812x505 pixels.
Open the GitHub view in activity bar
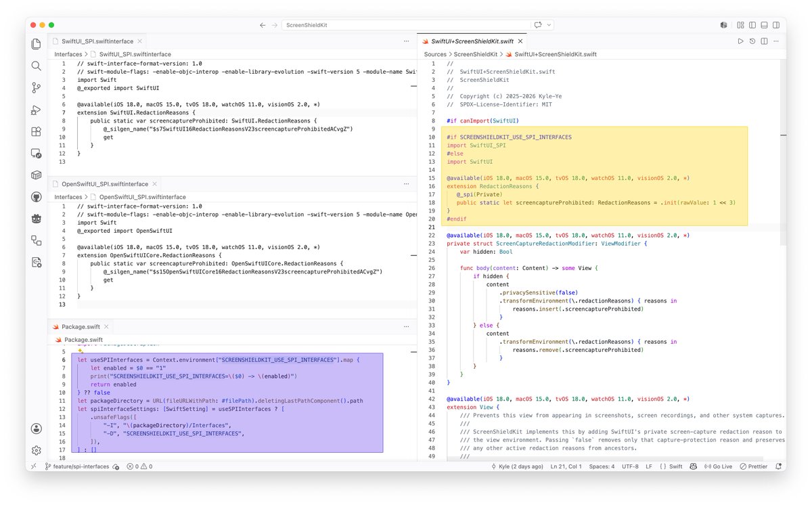[x=37, y=196]
